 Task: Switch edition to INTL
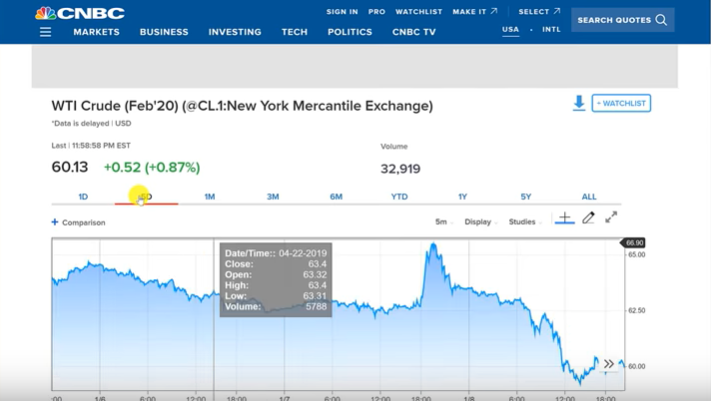click(551, 30)
